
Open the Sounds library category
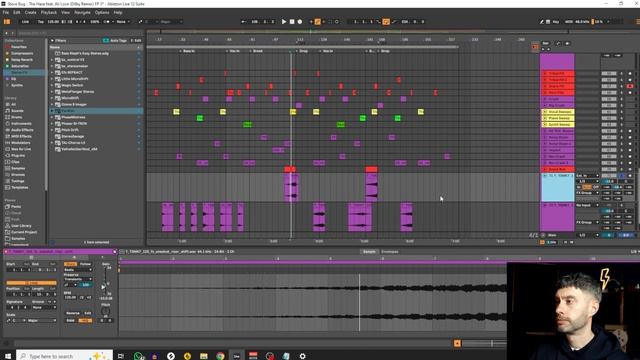click(x=17, y=111)
